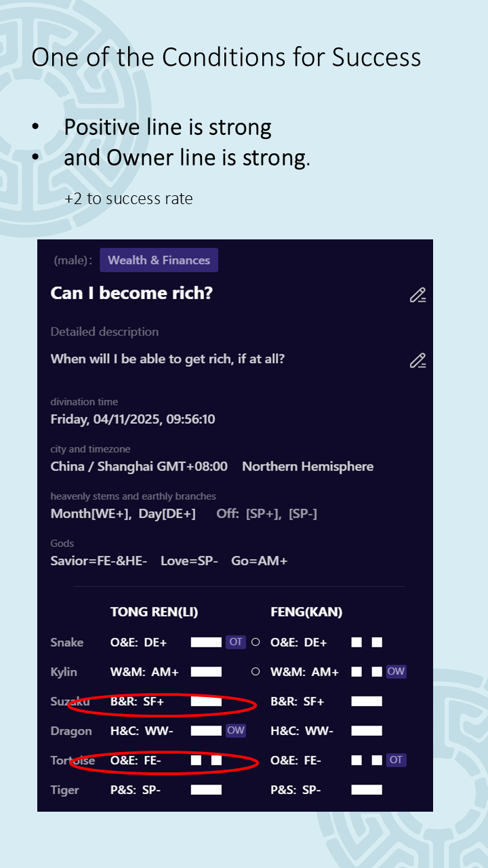
Task: Click the "Savior=FE-&HE-" gods entry
Action: tap(99, 561)
